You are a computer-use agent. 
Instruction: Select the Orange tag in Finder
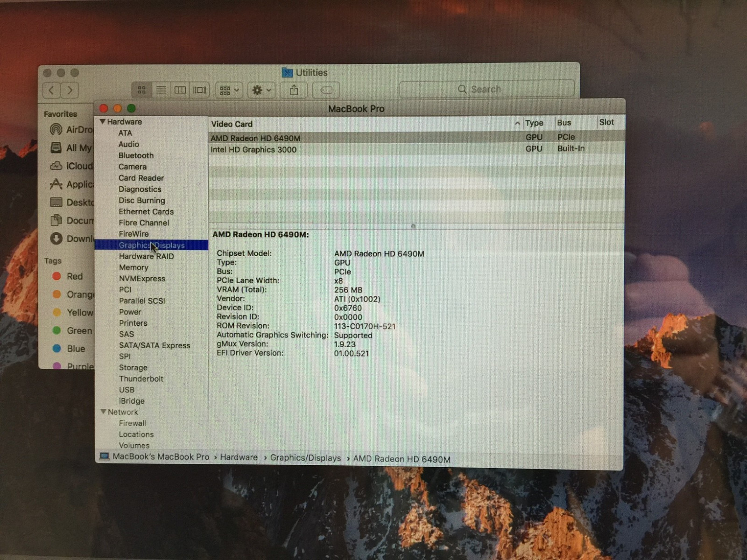pyautogui.click(x=73, y=294)
